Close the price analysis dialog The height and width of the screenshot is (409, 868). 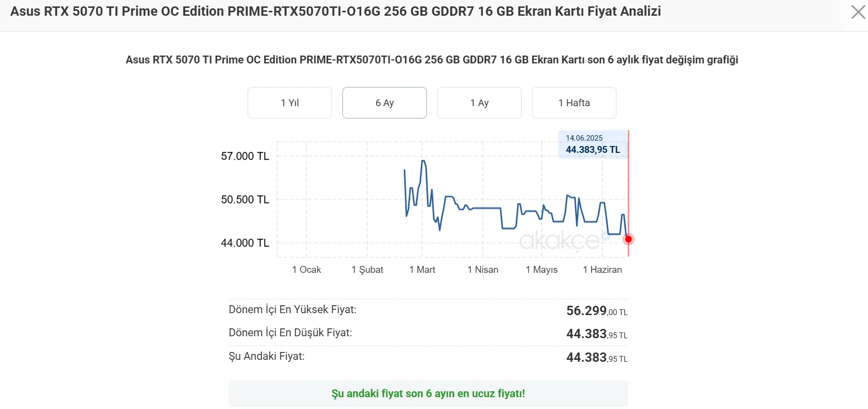click(x=858, y=12)
